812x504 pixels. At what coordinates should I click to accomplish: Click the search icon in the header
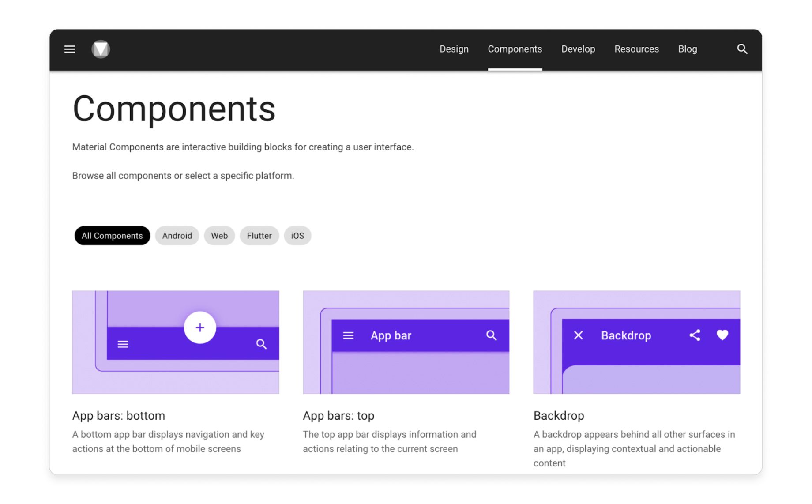[742, 49]
